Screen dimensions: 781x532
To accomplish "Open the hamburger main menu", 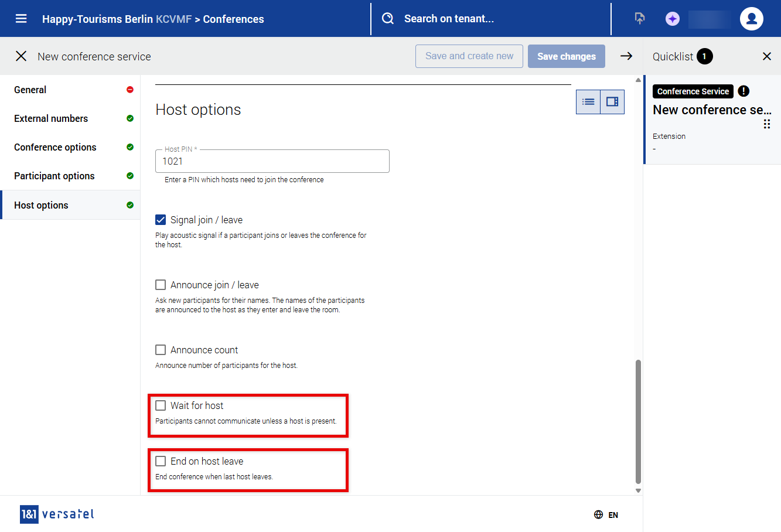I will 21,19.
